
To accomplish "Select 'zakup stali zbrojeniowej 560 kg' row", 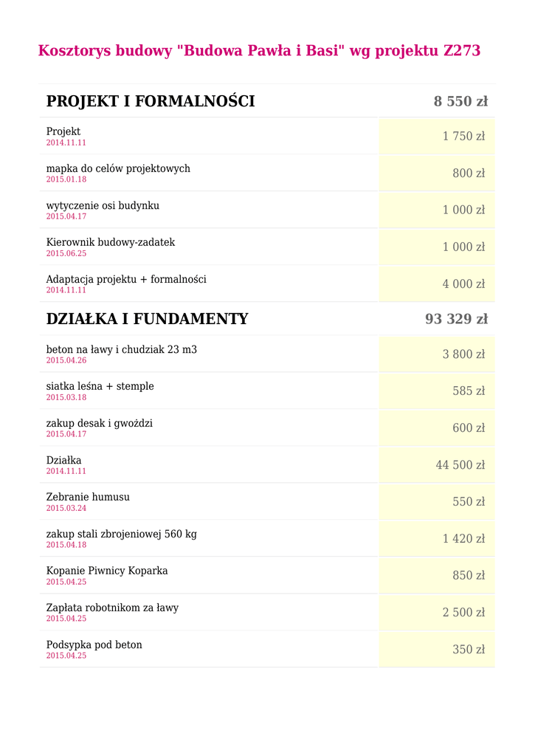I will pos(122,534).
